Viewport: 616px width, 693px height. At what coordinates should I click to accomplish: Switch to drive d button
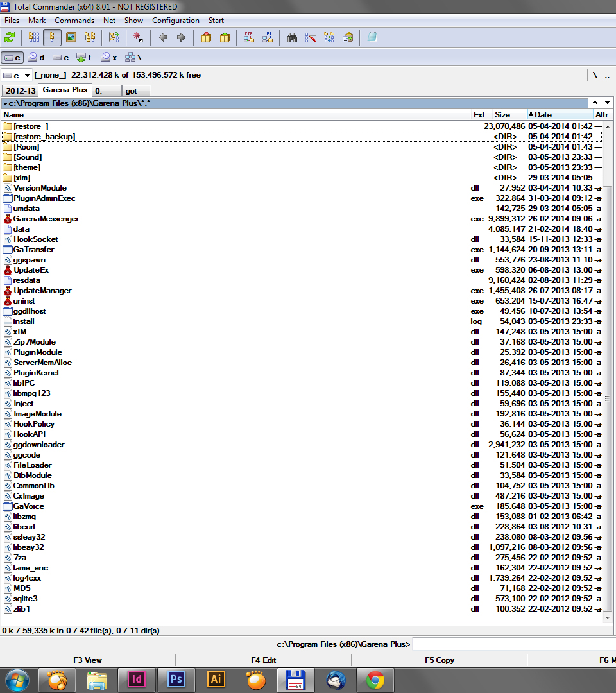[36, 58]
